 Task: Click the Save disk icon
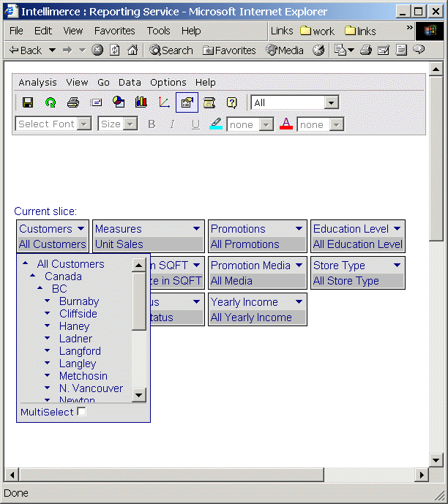click(28, 102)
